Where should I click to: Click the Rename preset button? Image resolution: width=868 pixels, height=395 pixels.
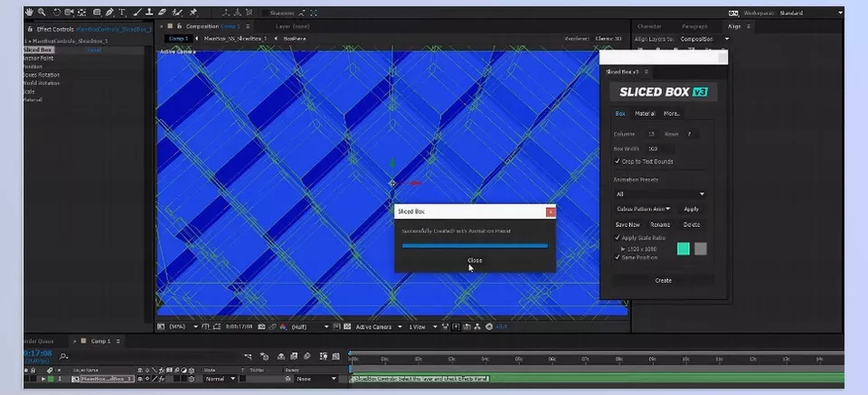660,224
